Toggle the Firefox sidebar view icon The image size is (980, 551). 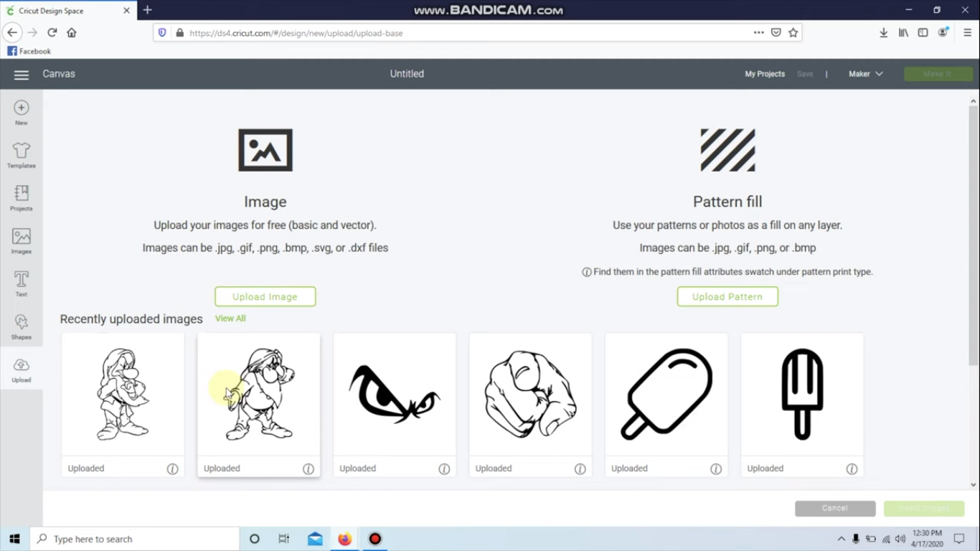click(x=923, y=32)
